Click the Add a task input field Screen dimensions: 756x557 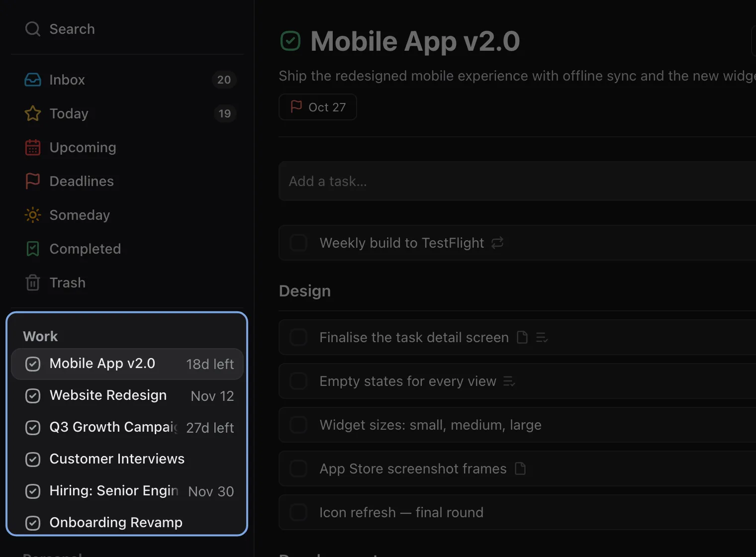click(x=517, y=181)
